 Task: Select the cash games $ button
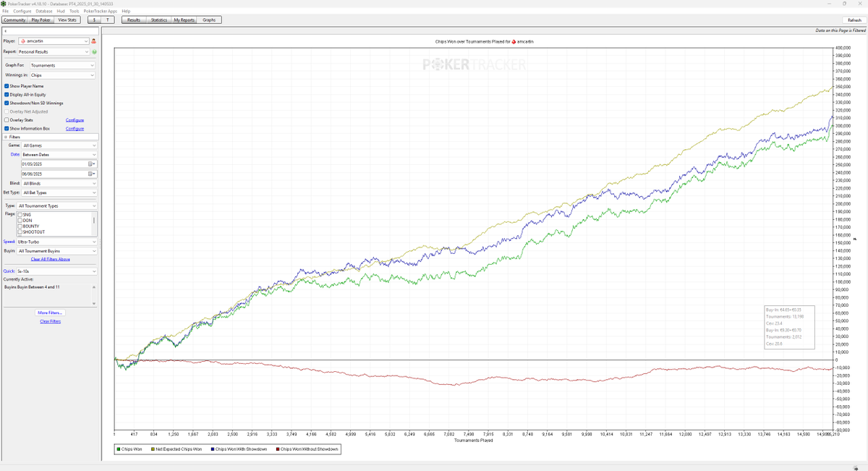click(94, 20)
